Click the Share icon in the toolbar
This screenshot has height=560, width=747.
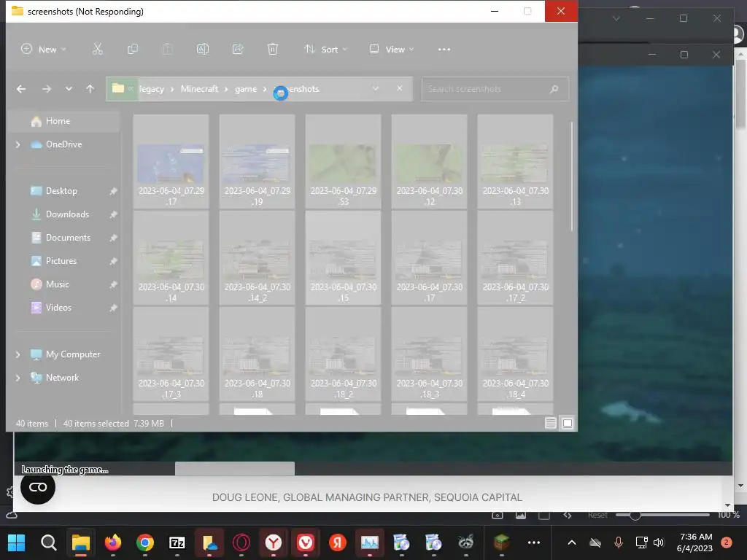tap(238, 49)
